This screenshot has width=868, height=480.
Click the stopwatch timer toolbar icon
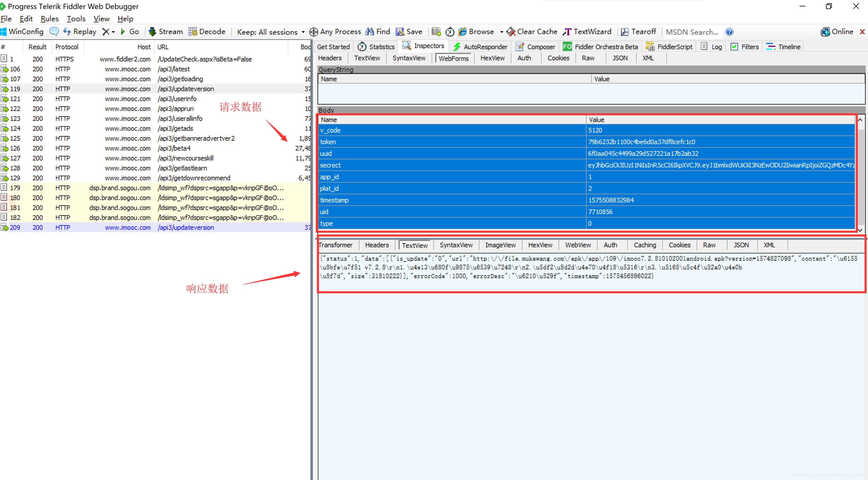click(x=450, y=32)
